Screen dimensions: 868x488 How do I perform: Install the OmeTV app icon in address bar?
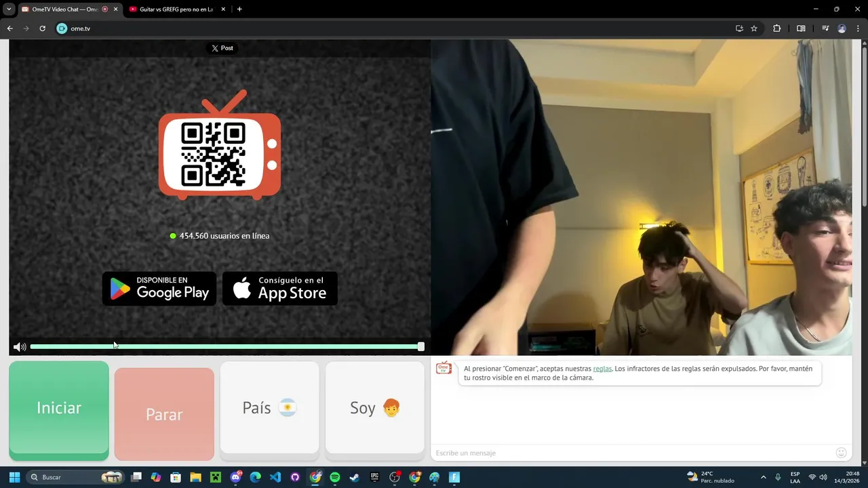point(739,28)
